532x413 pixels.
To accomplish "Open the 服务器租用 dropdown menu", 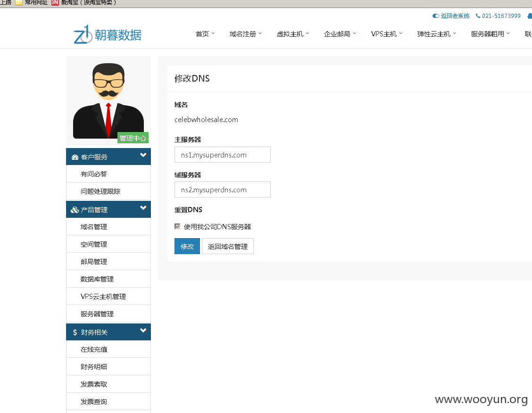I will 490,34.
